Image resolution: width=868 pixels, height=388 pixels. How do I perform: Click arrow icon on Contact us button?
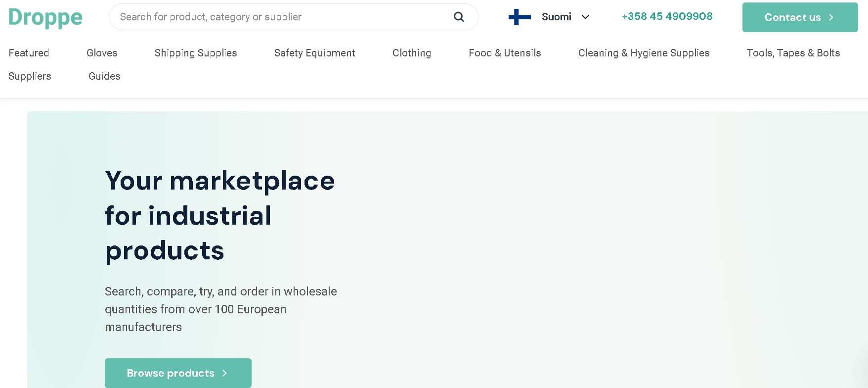click(831, 17)
